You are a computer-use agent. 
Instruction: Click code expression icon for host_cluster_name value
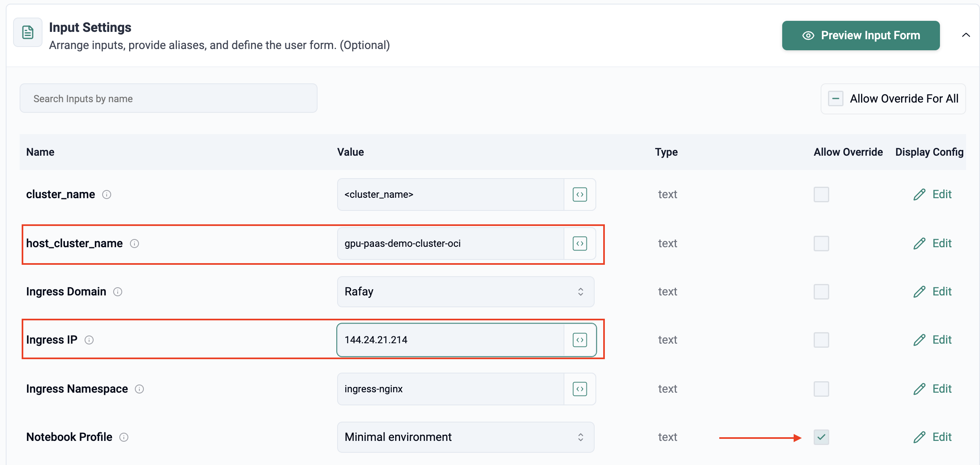click(x=579, y=244)
